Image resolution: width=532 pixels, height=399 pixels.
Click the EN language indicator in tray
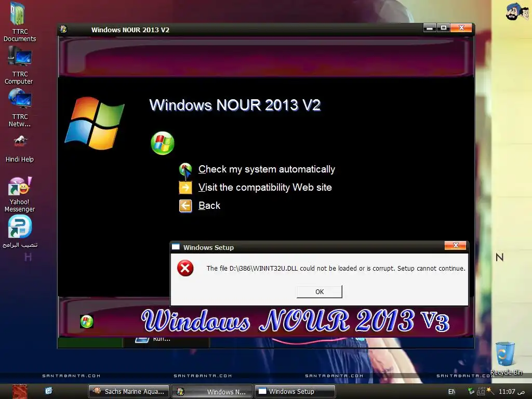pyautogui.click(x=452, y=392)
